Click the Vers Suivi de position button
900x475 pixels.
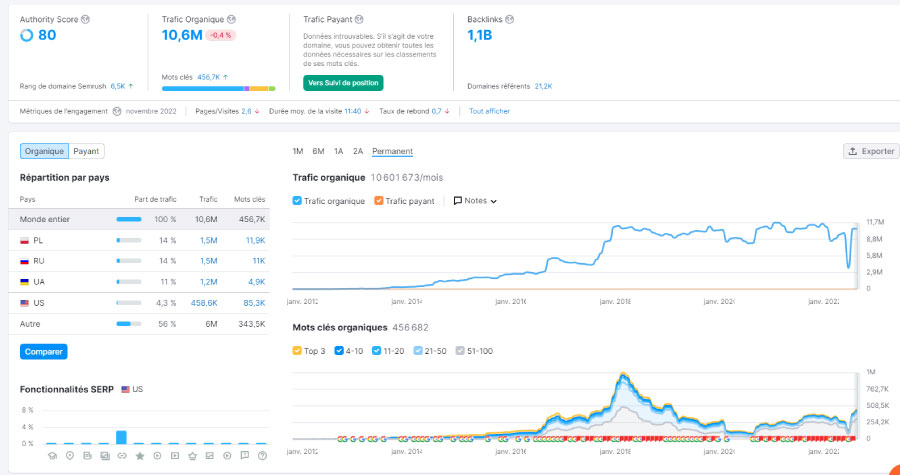click(x=343, y=83)
